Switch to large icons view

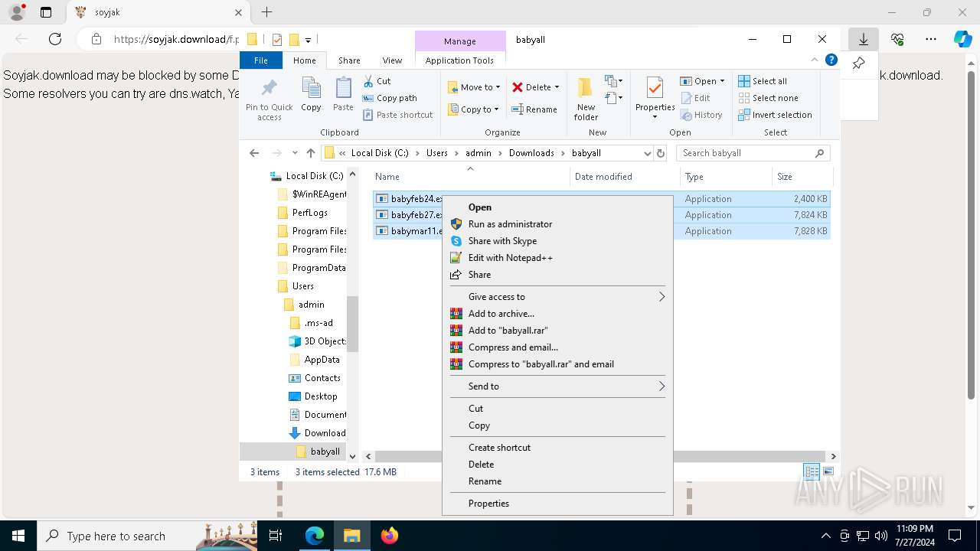828,471
